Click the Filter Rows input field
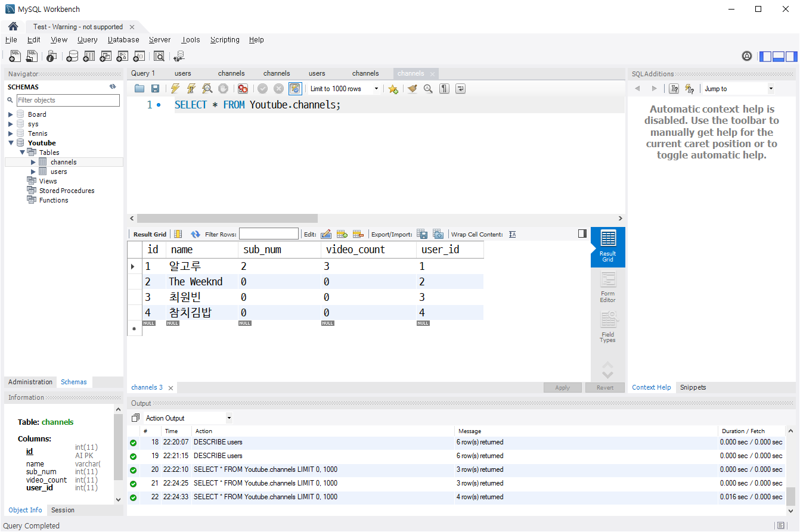 [269, 234]
